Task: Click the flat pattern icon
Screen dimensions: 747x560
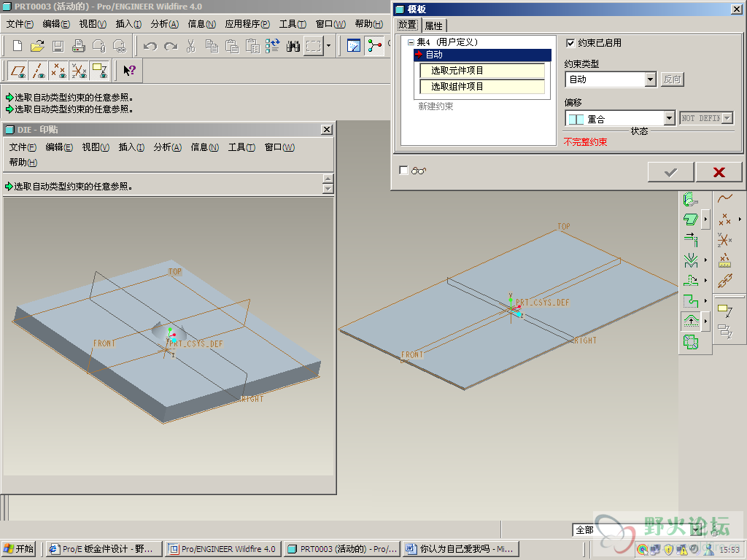Action: pyautogui.click(x=691, y=341)
